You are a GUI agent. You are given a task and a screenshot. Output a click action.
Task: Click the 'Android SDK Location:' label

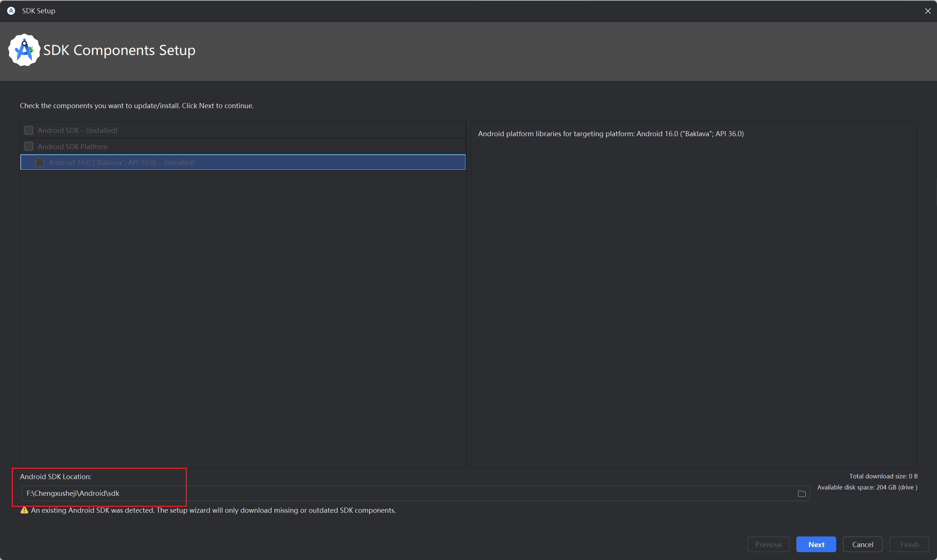[55, 477]
